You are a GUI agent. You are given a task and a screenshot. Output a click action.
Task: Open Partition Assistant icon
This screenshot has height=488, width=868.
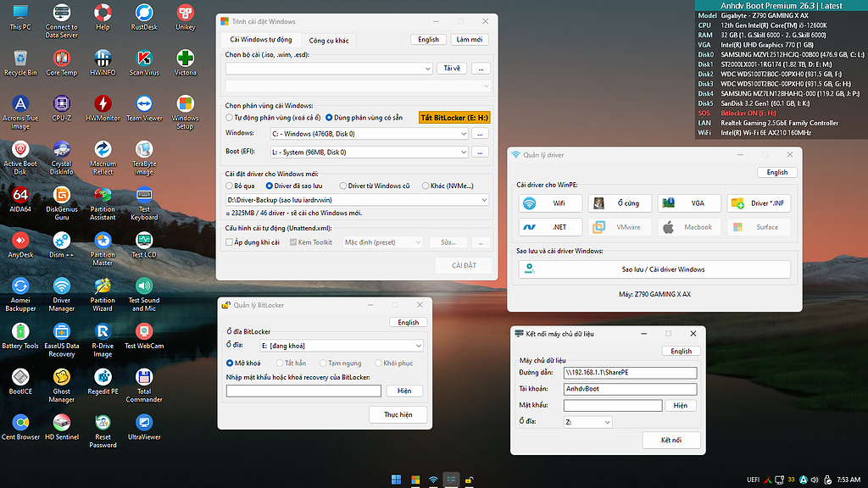103,203
